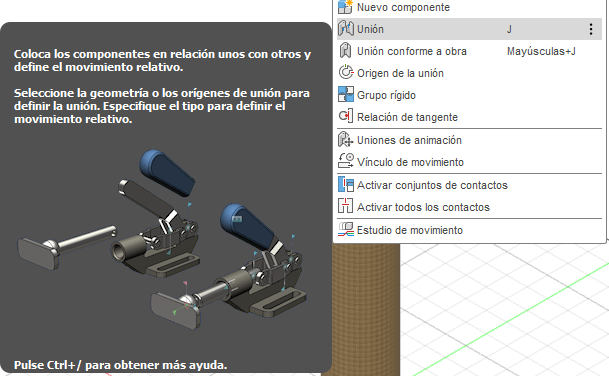
Task: Click the Mayúsculas+J shortcut label
Action: click(x=541, y=51)
